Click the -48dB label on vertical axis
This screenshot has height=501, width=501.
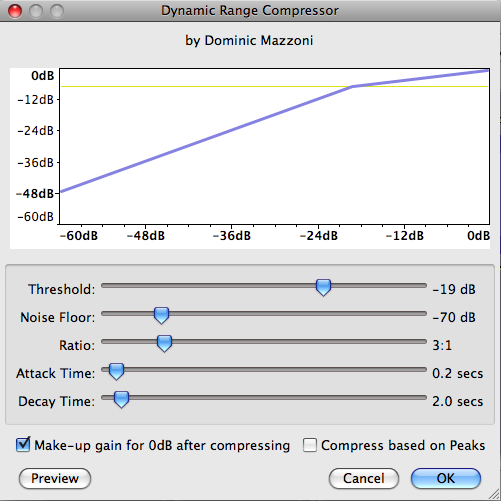click(35, 194)
